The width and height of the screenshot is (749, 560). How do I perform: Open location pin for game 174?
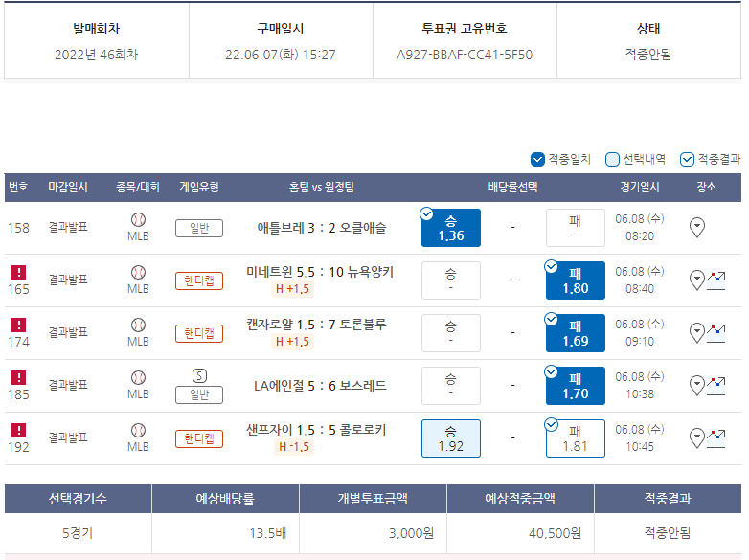[x=697, y=333]
